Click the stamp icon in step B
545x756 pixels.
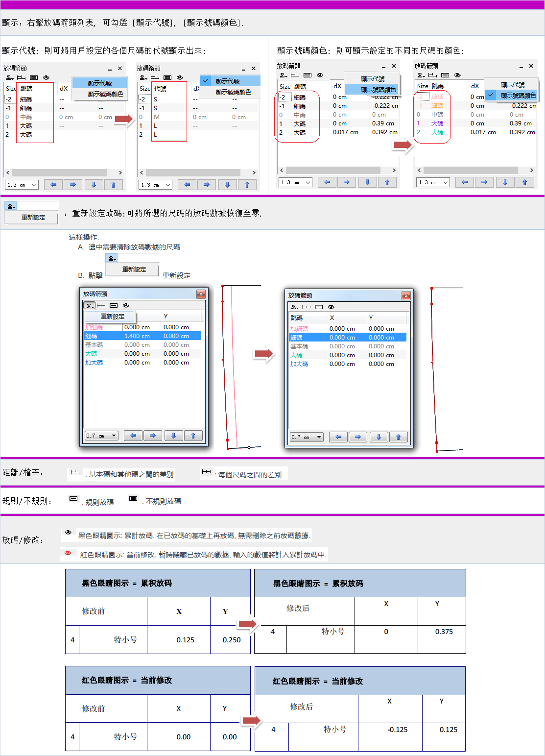(112, 258)
